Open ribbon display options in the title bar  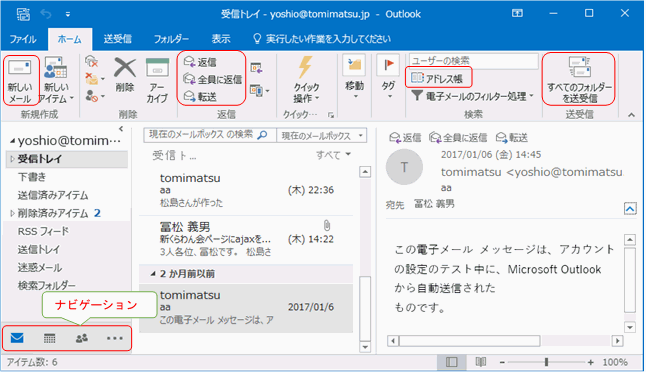click(x=517, y=14)
